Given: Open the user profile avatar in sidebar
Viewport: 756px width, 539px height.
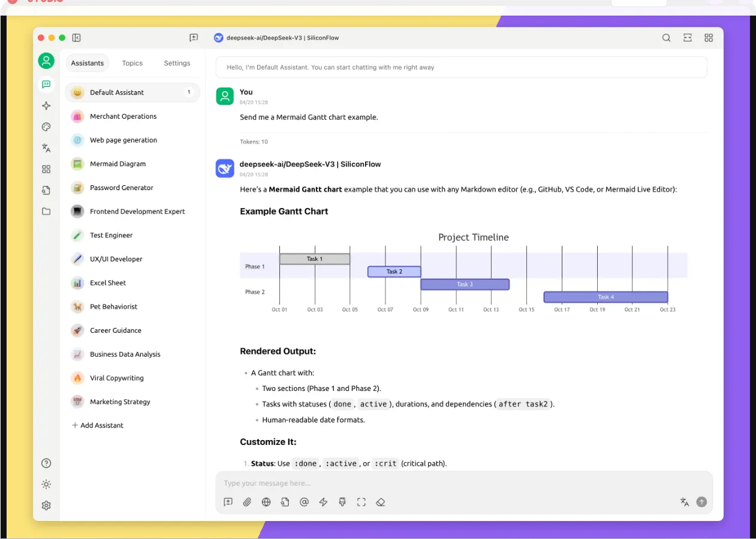Looking at the screenshot, I should [46, 61].
